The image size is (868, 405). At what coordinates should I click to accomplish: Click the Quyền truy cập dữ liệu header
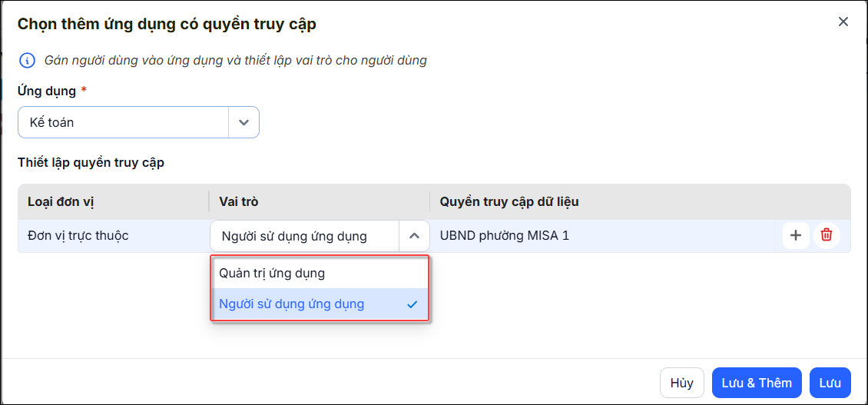pos(509,201)
